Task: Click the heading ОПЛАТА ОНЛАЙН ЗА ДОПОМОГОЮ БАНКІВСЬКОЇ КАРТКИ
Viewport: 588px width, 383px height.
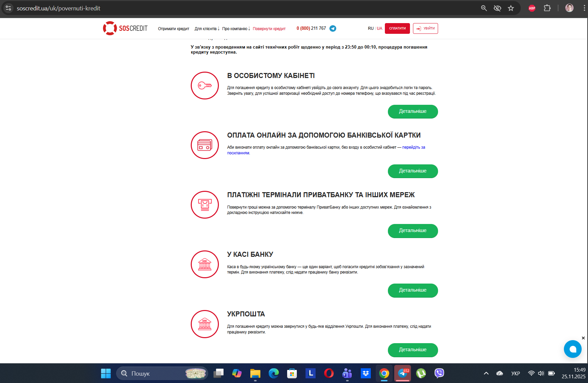Action: [324, 135]
